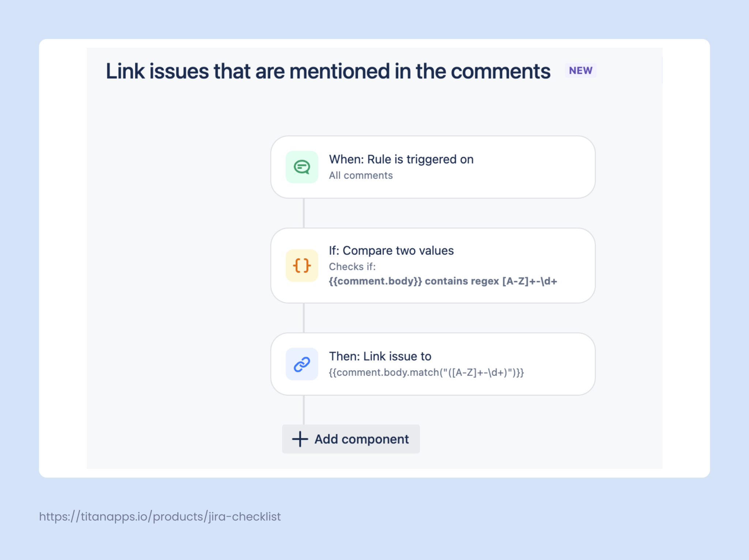
Task: Click the 'Checks if:' label in condition
Action: (352, 267)
